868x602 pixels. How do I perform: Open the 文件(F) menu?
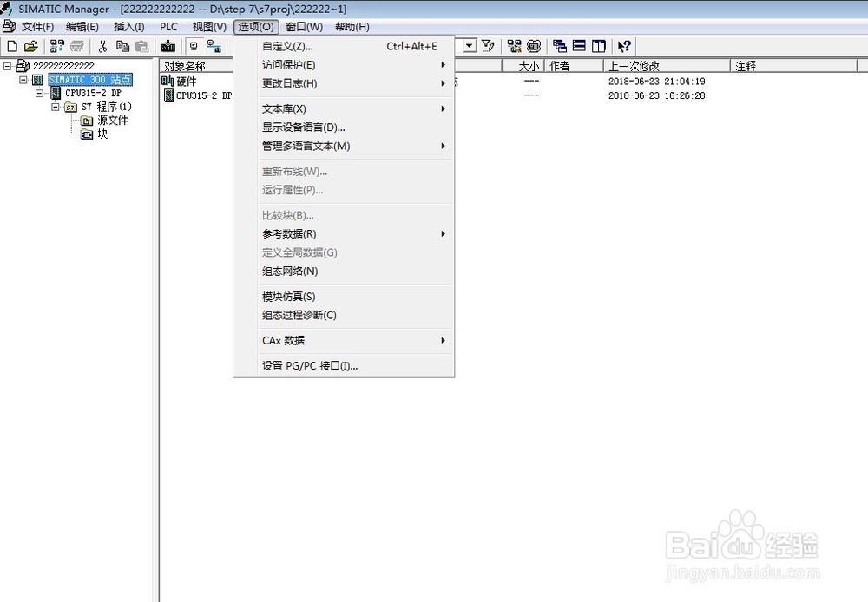point(37,27)
